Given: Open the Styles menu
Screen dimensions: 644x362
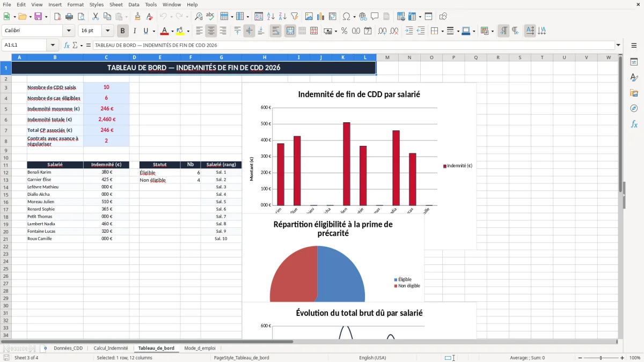Looking at the screenshot, I should point(97,4).
